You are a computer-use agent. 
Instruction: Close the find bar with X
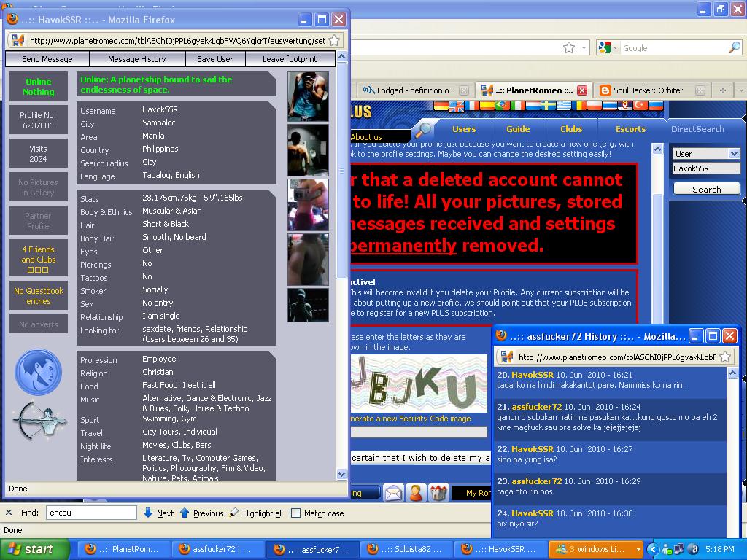[9, 513]
